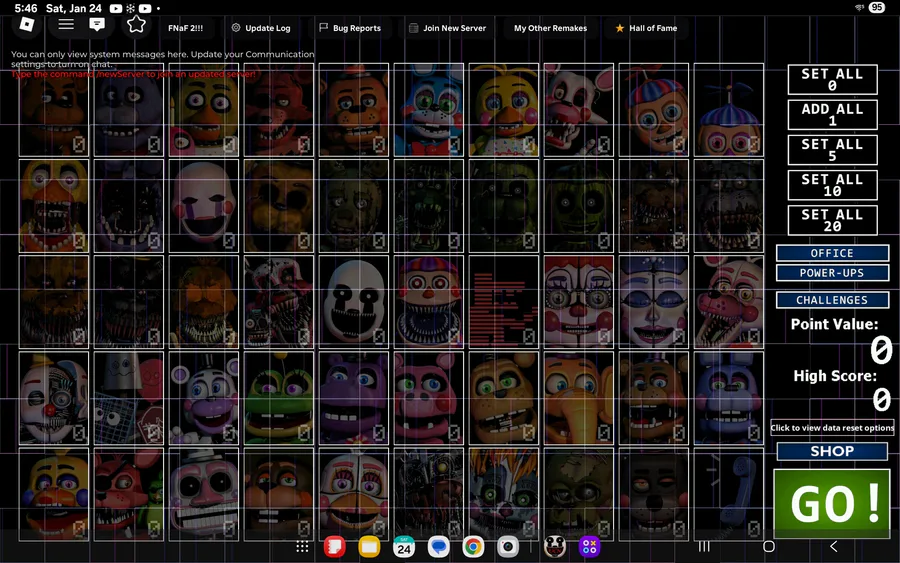Click the ADD ALL 1 button

point(832,115)
